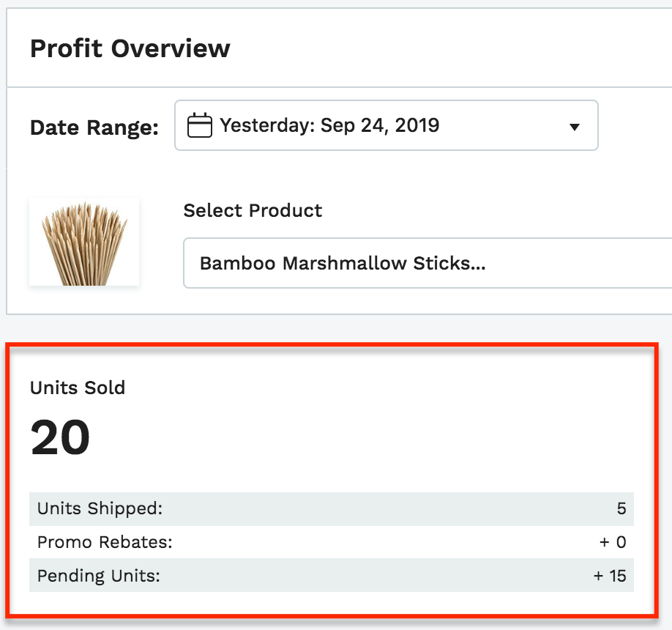Click the Date Range label

point(94,127)
